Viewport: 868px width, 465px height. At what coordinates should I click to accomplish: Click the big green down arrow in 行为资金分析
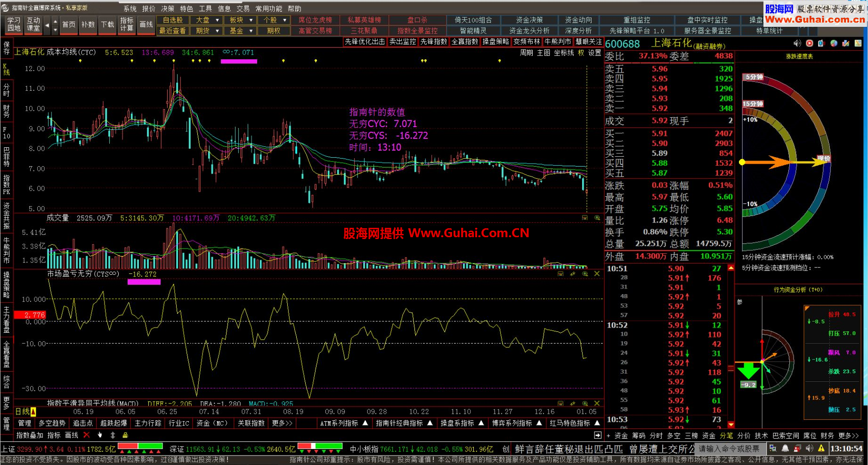tap(748, 371)
